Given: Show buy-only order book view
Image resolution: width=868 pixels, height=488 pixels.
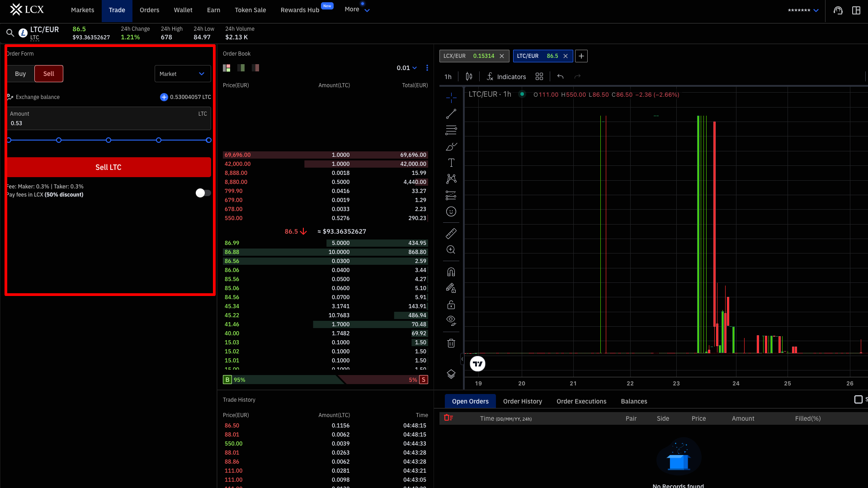Looking at the screenshot, I should (x=241, y=68).
